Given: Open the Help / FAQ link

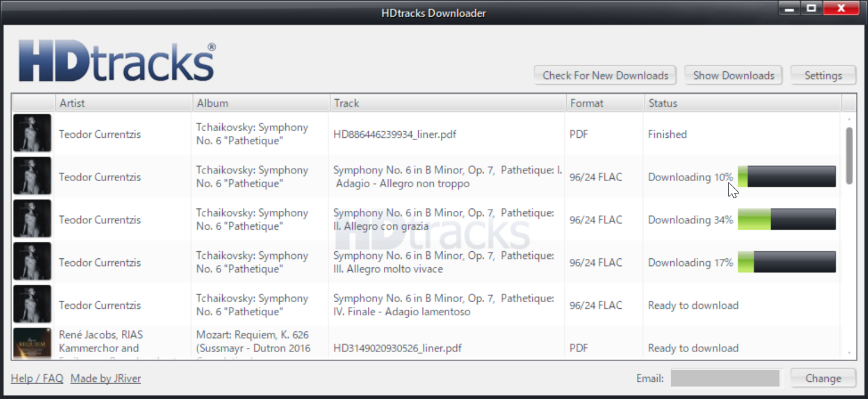Looking at the screenshot, I should click(37, 378).
